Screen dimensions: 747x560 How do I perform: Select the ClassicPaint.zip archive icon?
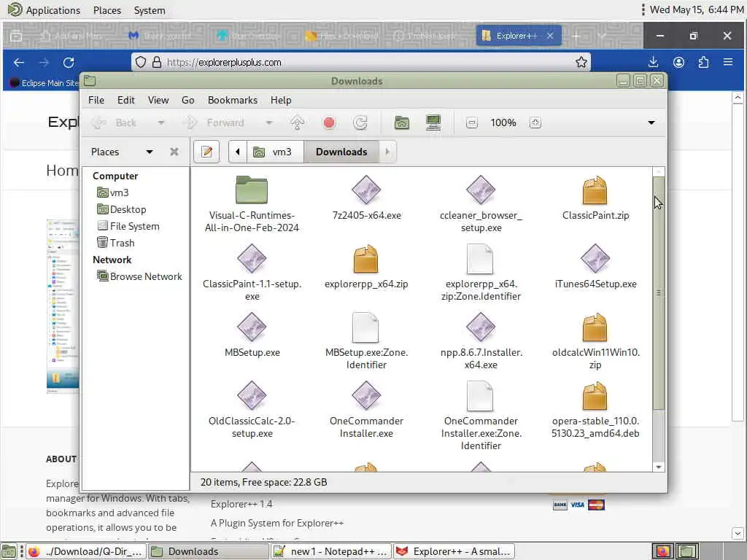point(595,190)
